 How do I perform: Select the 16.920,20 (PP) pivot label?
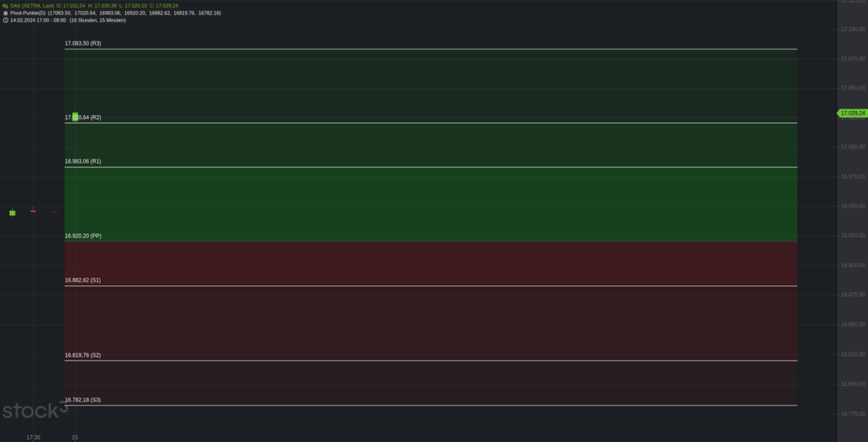(83, 235)
